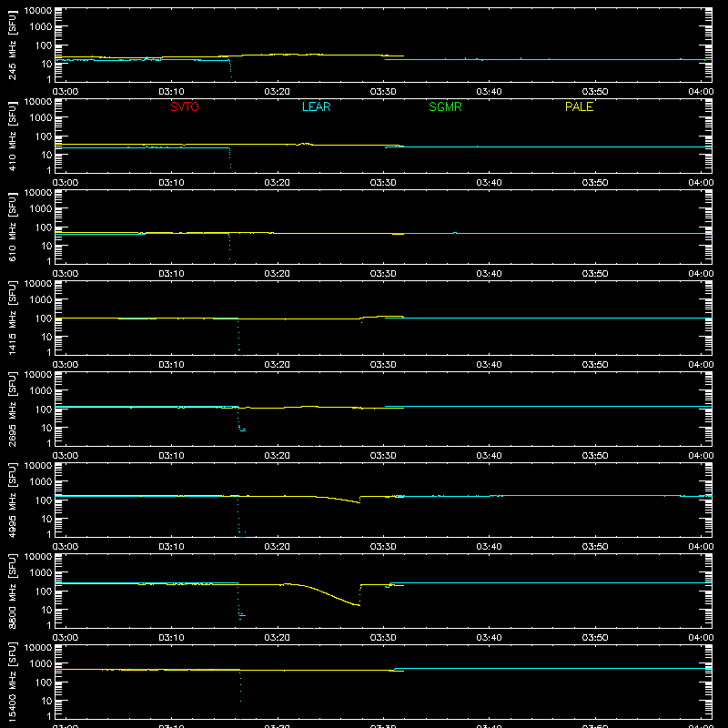Click the cyan LEAR legend label

coord(316,106)
